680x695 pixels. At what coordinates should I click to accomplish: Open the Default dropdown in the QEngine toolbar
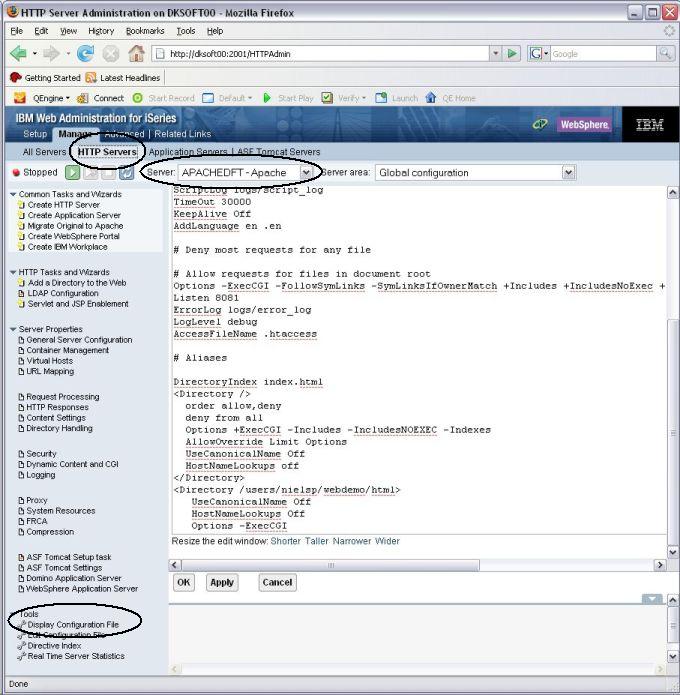pyautogui.click(x=227, y=98)
